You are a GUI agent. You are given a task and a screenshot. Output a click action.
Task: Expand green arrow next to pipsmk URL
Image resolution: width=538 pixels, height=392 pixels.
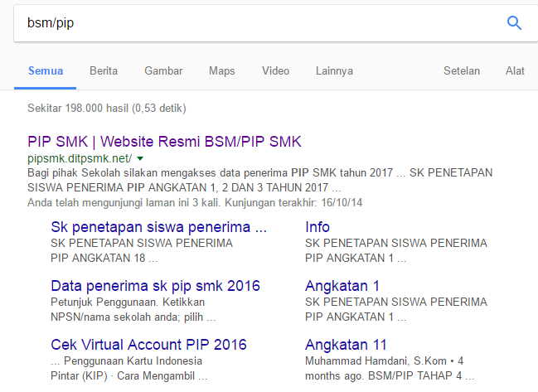coord(140,158)
